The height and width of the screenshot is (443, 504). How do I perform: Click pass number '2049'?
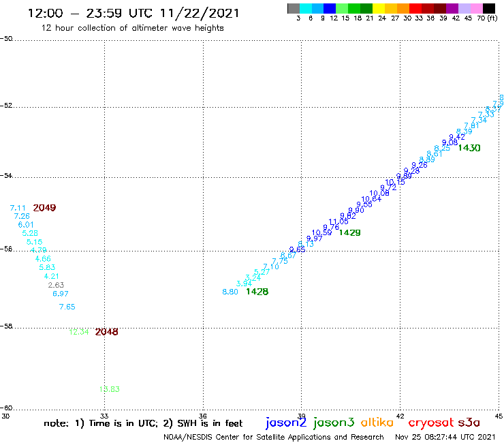pyautogui.click(x=44, y=208)
